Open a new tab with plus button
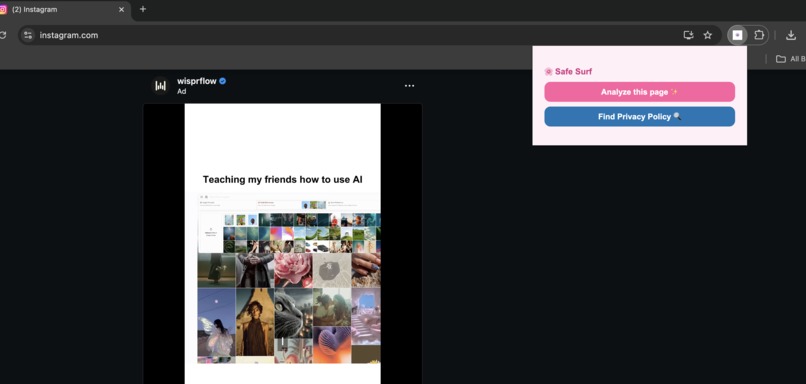This screenshot has height=384, width=806. click(143, 9)
